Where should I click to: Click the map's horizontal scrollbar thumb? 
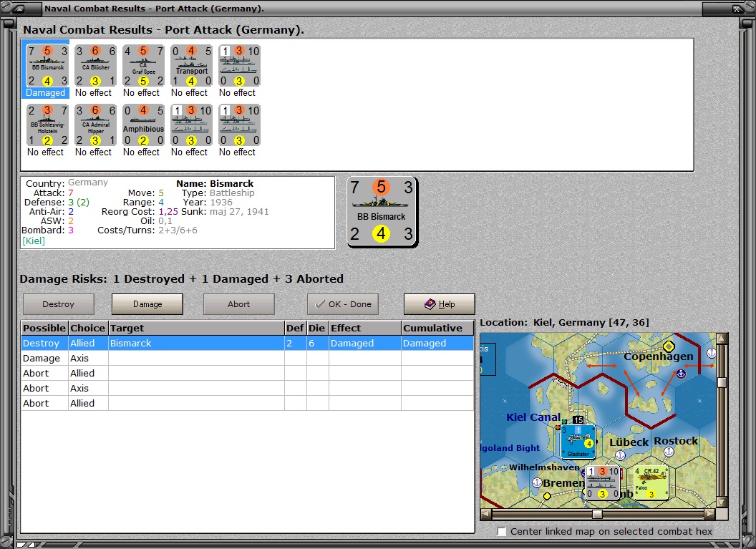[x=597, y=514]
